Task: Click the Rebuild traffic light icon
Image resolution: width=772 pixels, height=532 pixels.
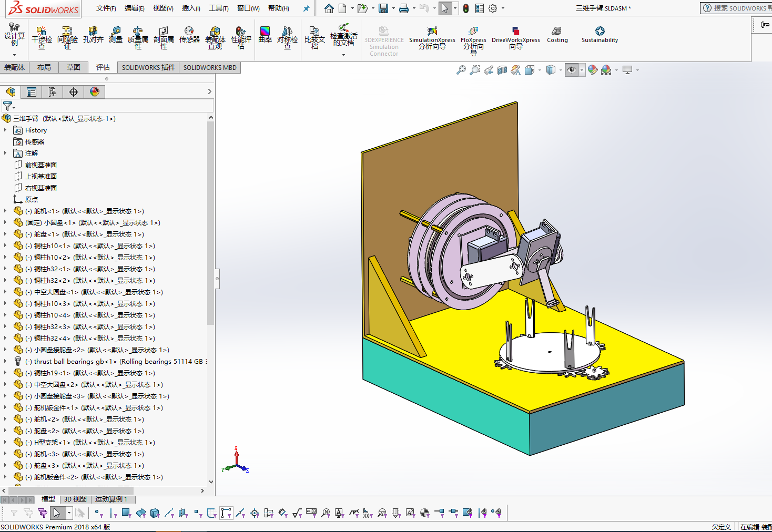Action: click(x=466, y=8)
